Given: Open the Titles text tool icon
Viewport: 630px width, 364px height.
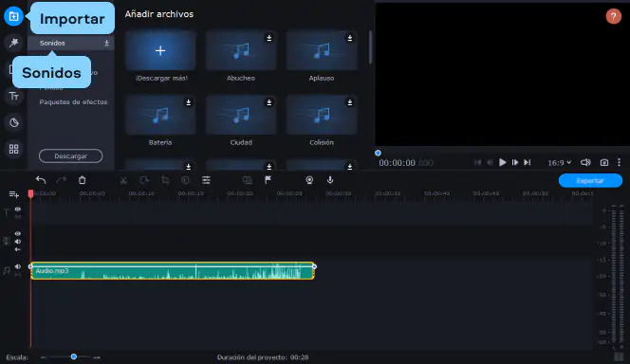Looking at the screenshot, I should click(13, 96).
